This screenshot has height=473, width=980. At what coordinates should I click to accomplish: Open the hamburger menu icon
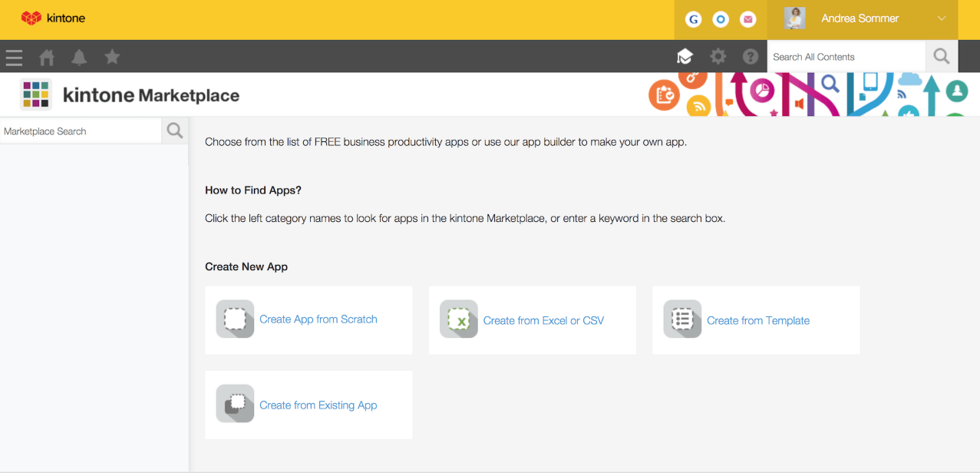[14, 57]
